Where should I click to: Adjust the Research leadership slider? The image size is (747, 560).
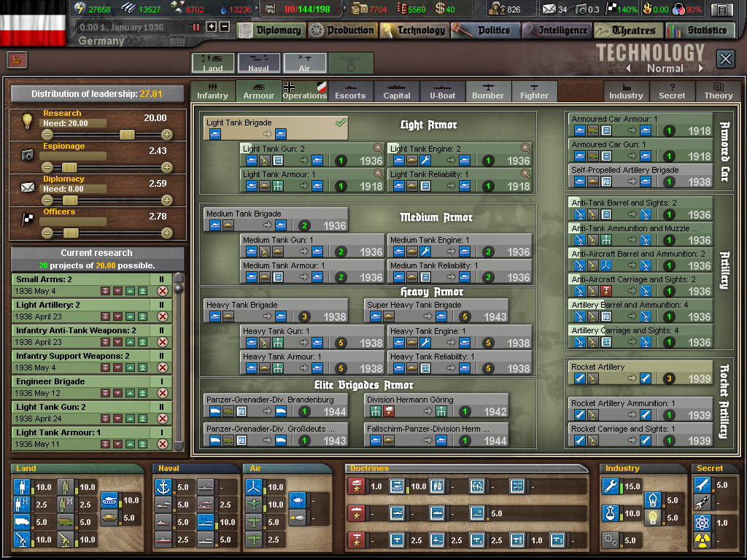(x=127, y=135)
